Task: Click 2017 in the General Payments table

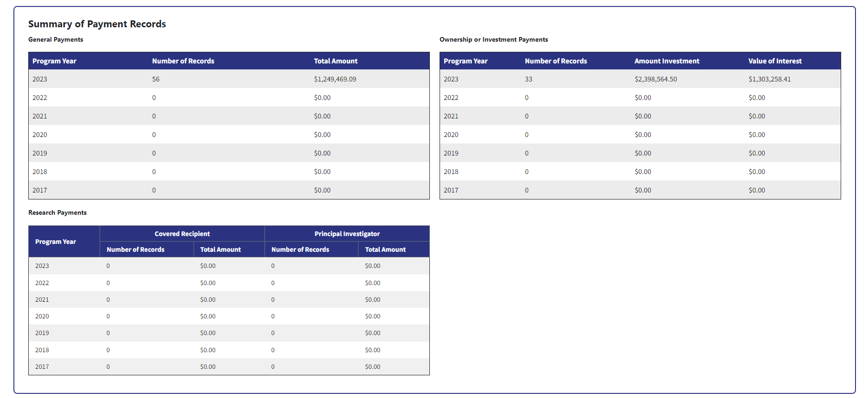Action: click(x=40, y=190)
